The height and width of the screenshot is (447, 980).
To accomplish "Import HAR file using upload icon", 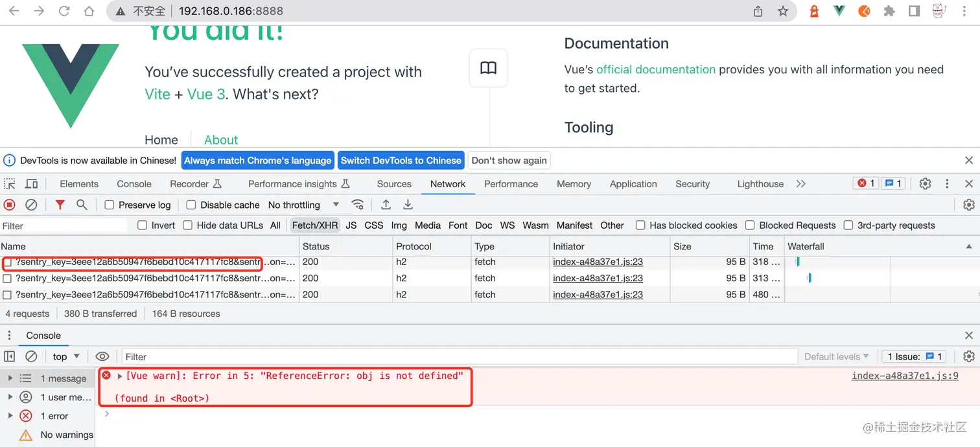I will 386,204.
